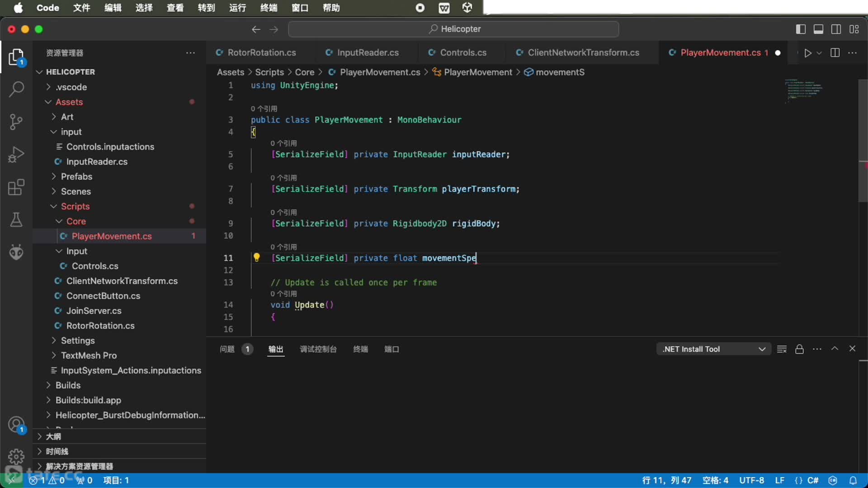Maximize the panel size with up chevron
Screen dimensions: 868x488
point(835,348)
